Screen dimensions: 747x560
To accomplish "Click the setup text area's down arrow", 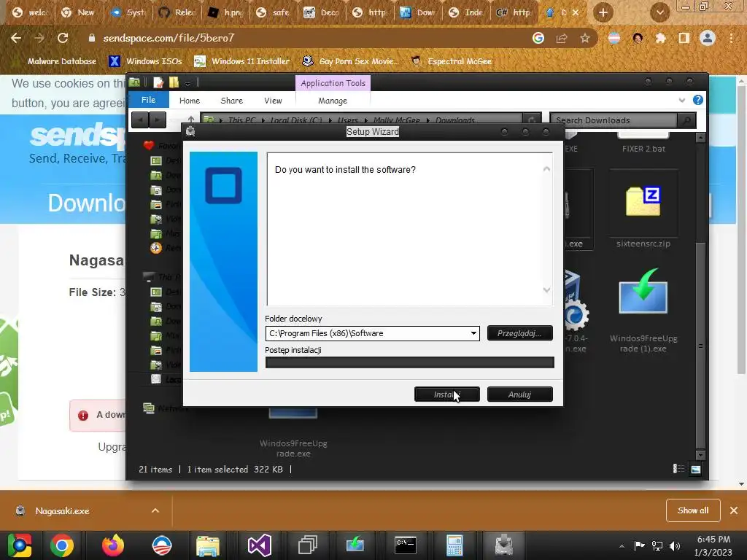I will coord(546,290).
